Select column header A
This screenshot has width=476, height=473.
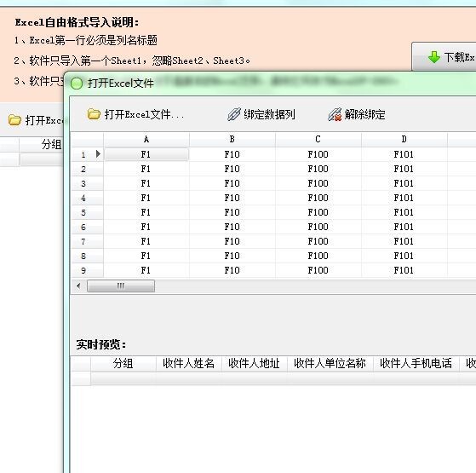coord(146,140)
